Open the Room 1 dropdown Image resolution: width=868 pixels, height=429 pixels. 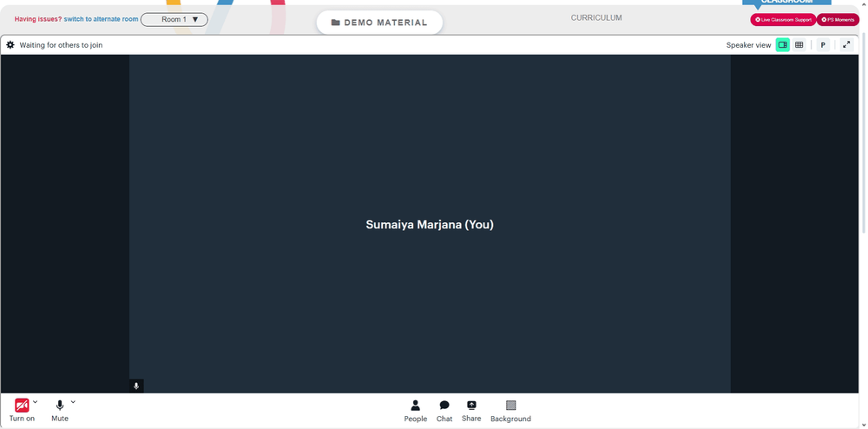click(174, 19)
